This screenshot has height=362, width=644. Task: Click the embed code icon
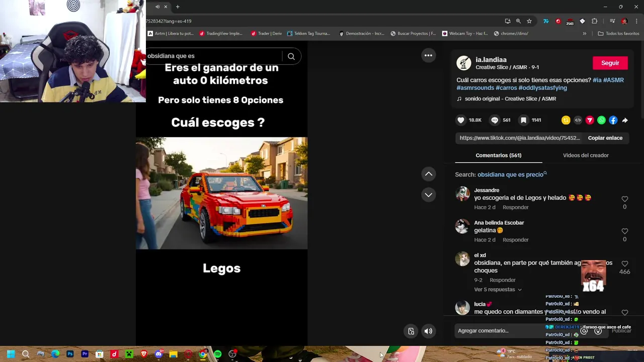click(578, 120)
